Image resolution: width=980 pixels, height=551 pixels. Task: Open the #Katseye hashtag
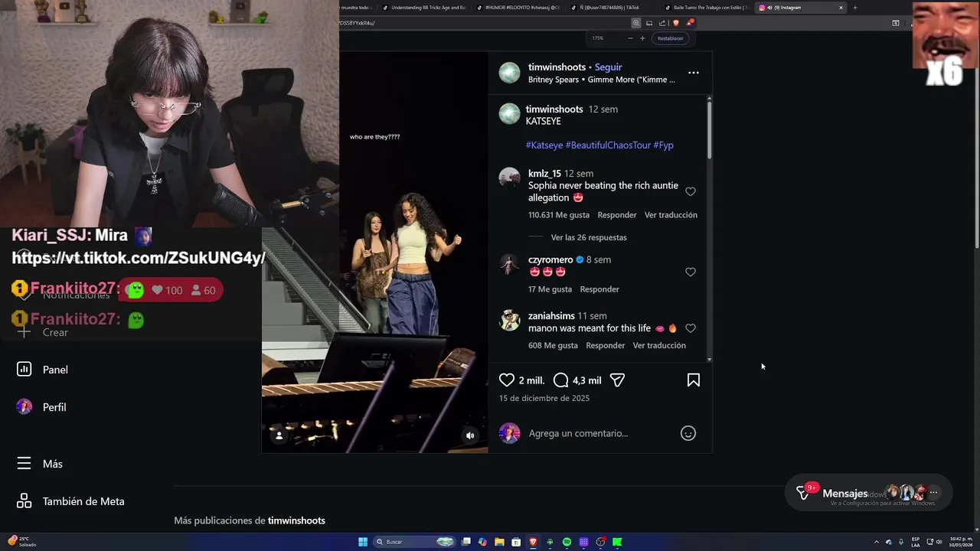click(544, 145)
